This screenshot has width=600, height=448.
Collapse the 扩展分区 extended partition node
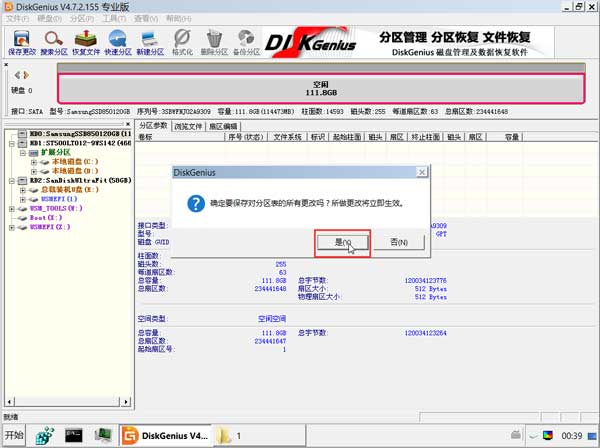23,153
